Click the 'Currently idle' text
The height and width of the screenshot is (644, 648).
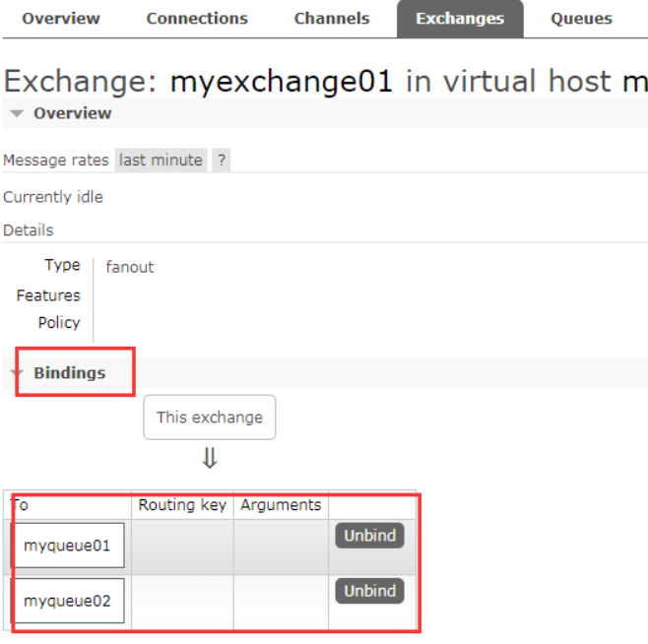pyautogui.click(x=53, y=197)
